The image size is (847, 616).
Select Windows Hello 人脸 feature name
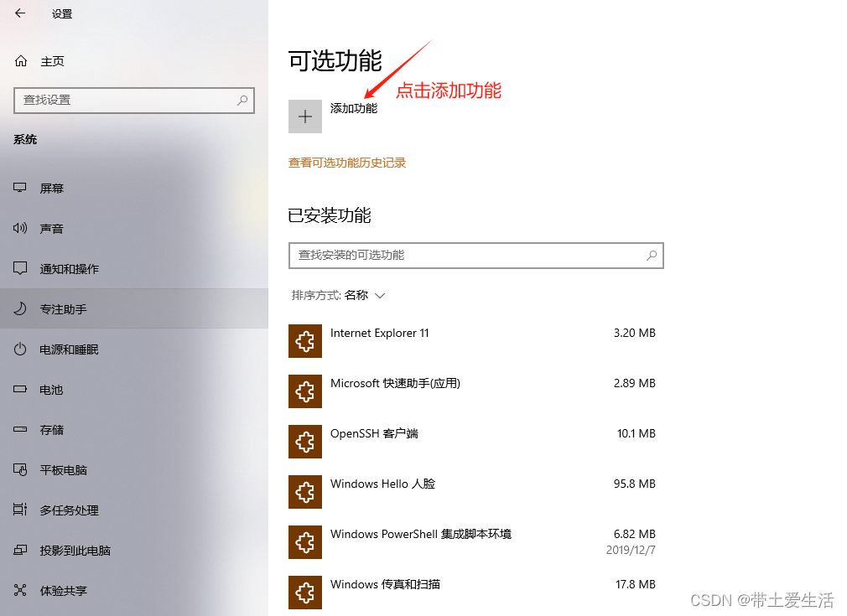[x=382, y=484]
